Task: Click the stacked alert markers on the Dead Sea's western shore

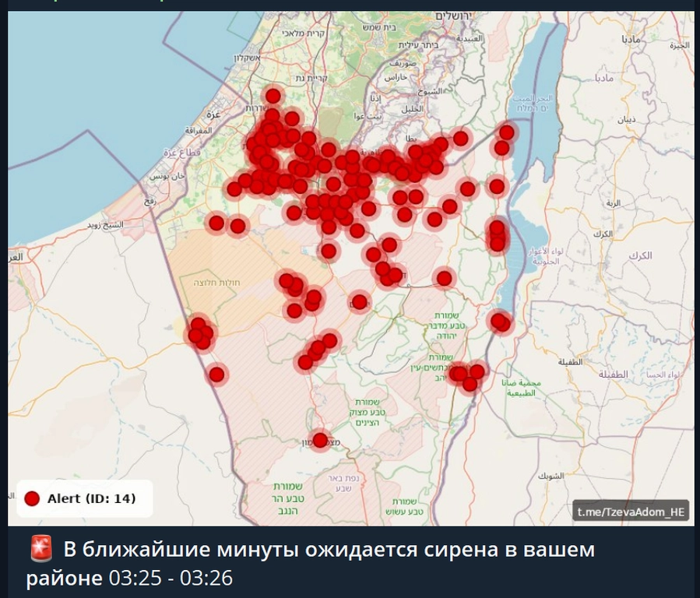Action: point(497,235)
